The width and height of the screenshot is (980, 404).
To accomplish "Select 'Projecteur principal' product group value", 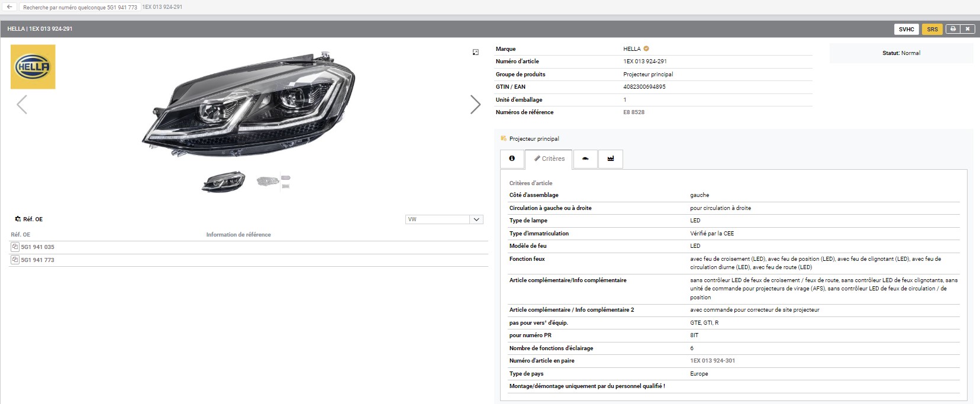I will coord(648,75).
